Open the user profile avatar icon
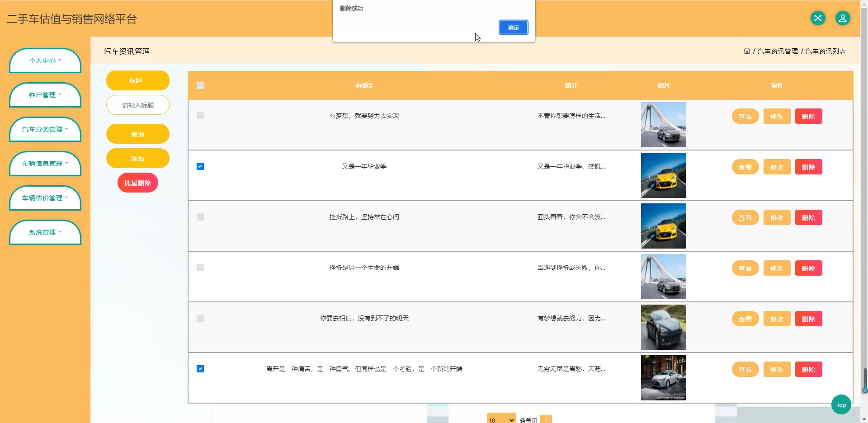The image size is (868, 423). click(x=842, y=18)
